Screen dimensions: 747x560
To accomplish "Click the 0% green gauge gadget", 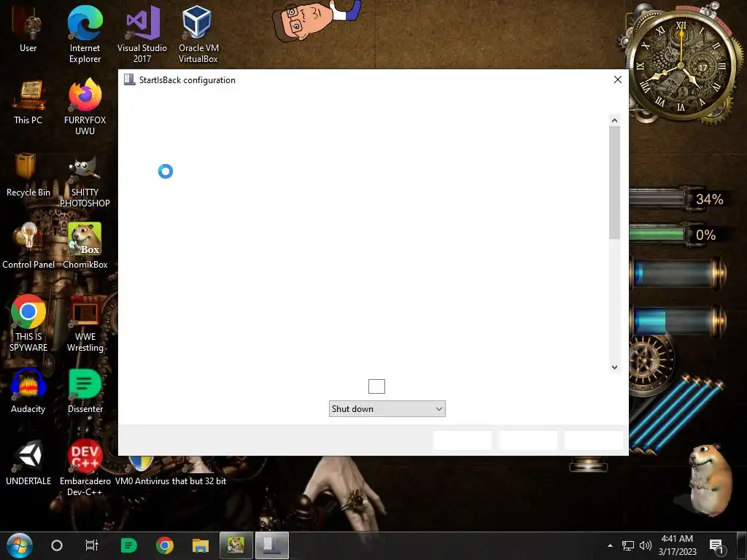I will [x=676, y=235].
